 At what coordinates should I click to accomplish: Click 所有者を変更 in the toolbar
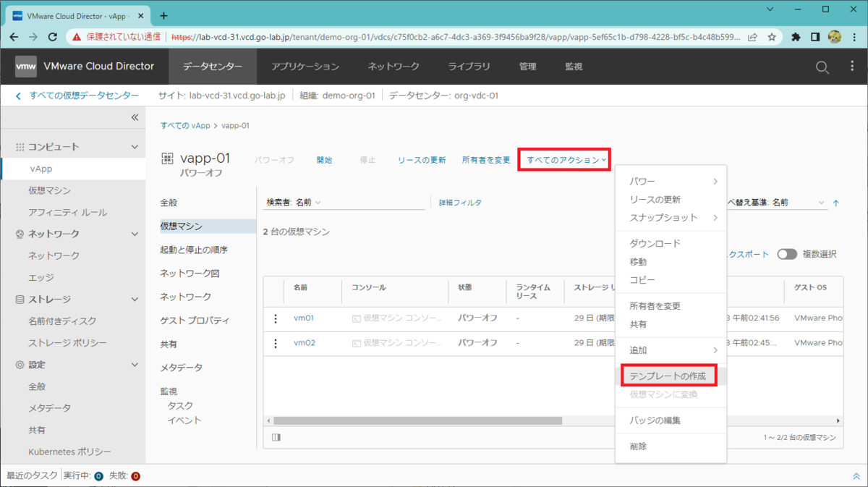486,160
